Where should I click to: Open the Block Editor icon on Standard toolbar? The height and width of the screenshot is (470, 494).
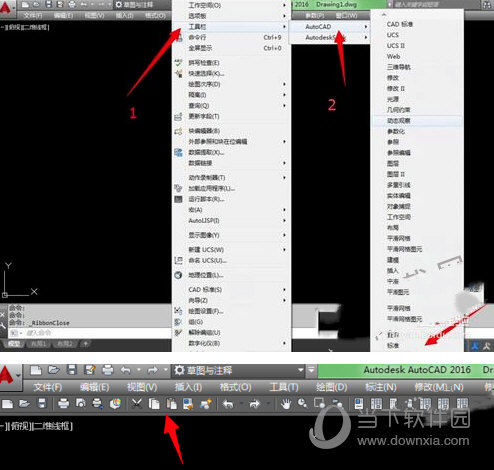coord(206,404)
